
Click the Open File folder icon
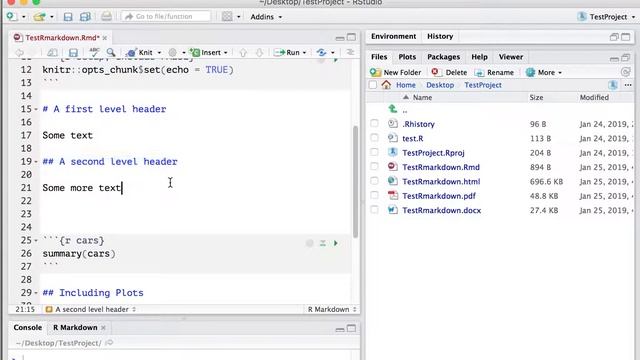(x=40, y=17)
